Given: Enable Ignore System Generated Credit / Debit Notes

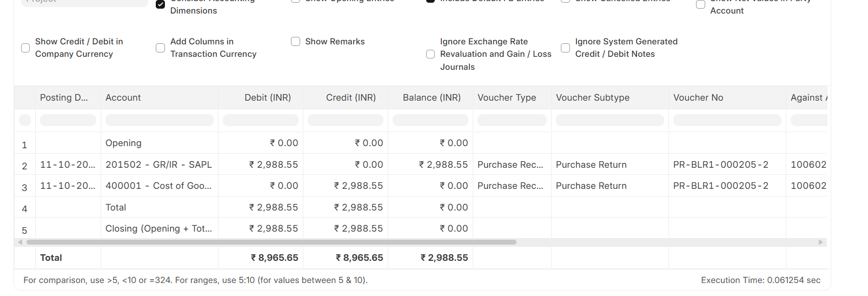Looking at the screenshot, I should [565, 48].
